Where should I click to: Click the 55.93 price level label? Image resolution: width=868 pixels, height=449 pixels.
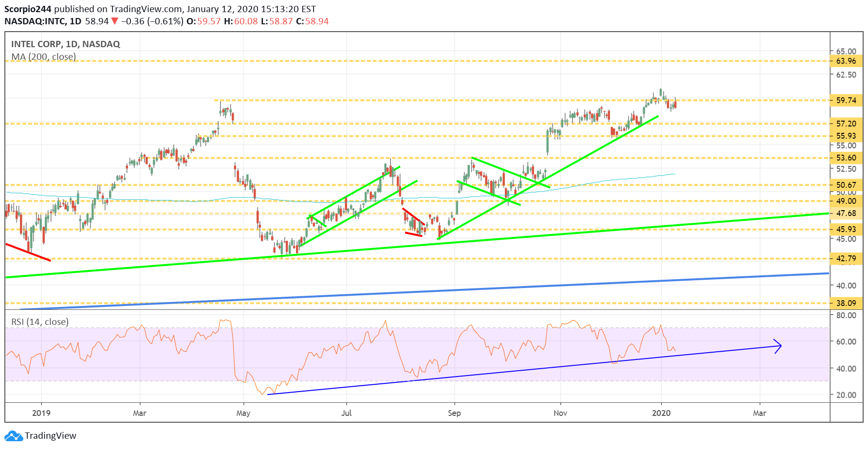[846, 136]
